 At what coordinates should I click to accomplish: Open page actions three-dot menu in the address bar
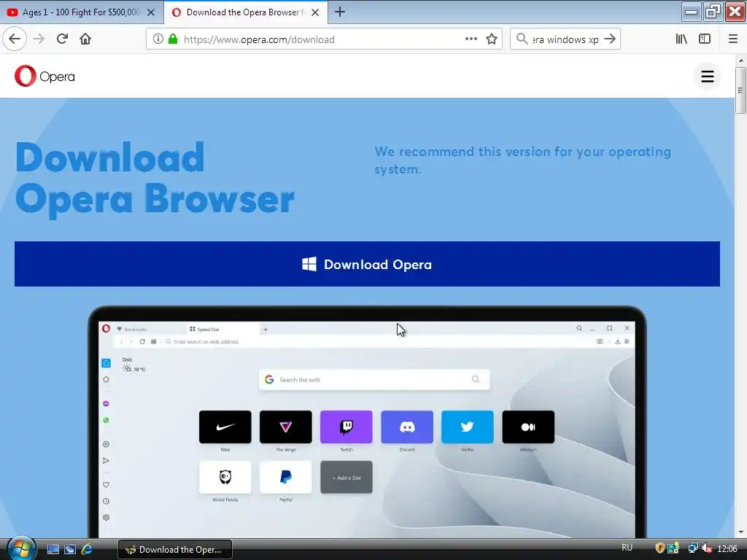pos(471,39)
